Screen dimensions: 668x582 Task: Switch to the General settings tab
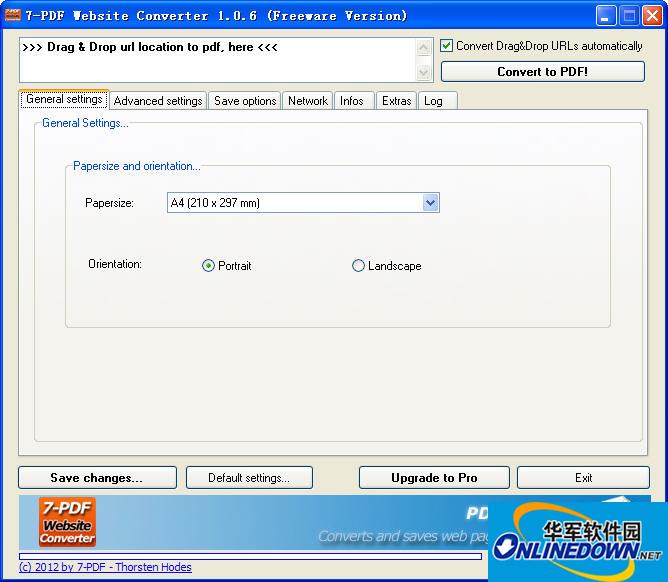[x=64, y=99]
